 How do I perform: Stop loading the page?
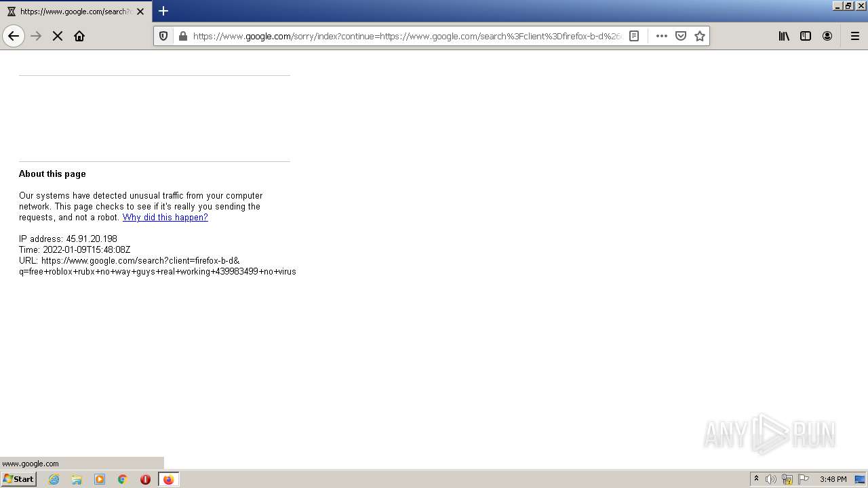tap(58, 36)
